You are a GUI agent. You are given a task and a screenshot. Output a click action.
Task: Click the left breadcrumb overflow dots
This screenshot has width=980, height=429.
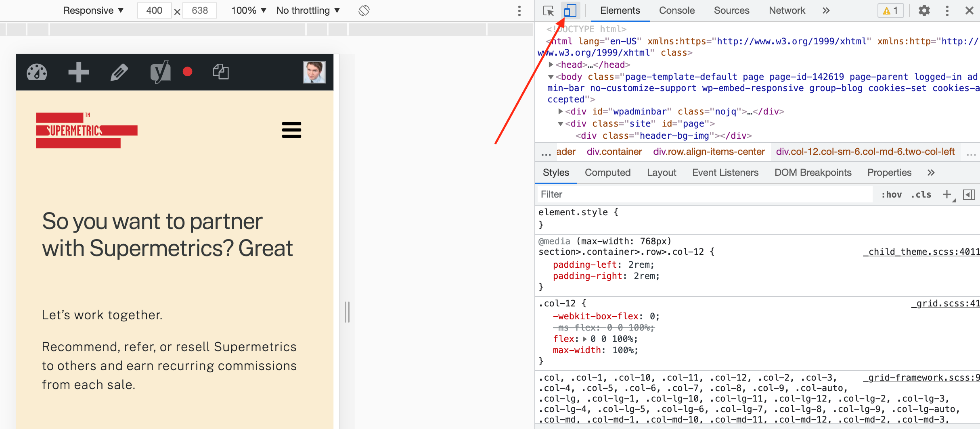[x=546, y=153]
